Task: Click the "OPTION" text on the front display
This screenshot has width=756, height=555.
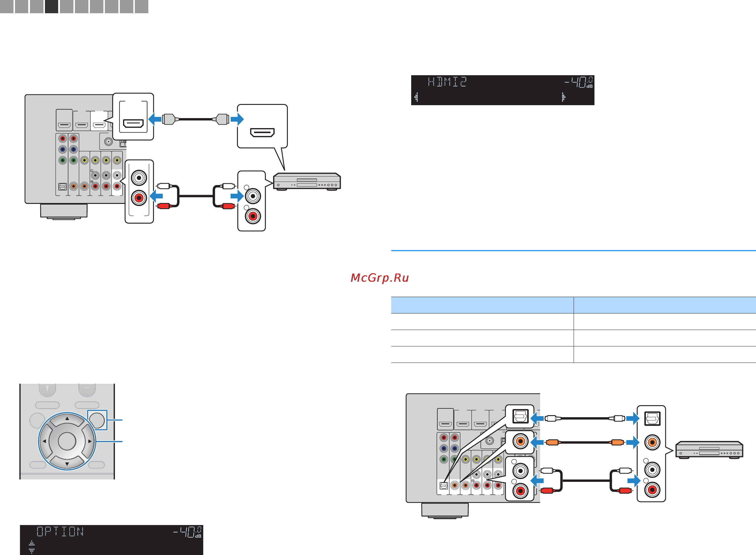Action: 60,531
